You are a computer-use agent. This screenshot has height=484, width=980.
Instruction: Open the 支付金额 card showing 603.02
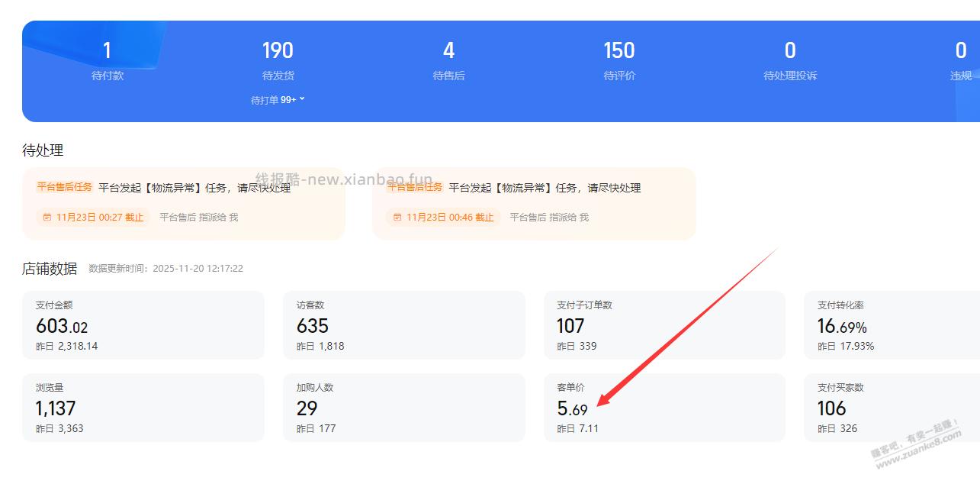[x=143, y=325]
